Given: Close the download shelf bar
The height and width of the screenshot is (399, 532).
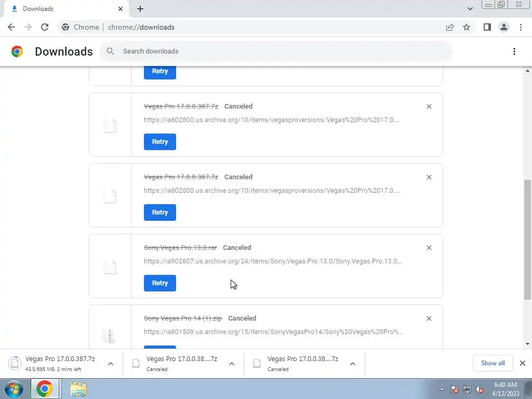Looking at the screenshot, I should (523, 363).
